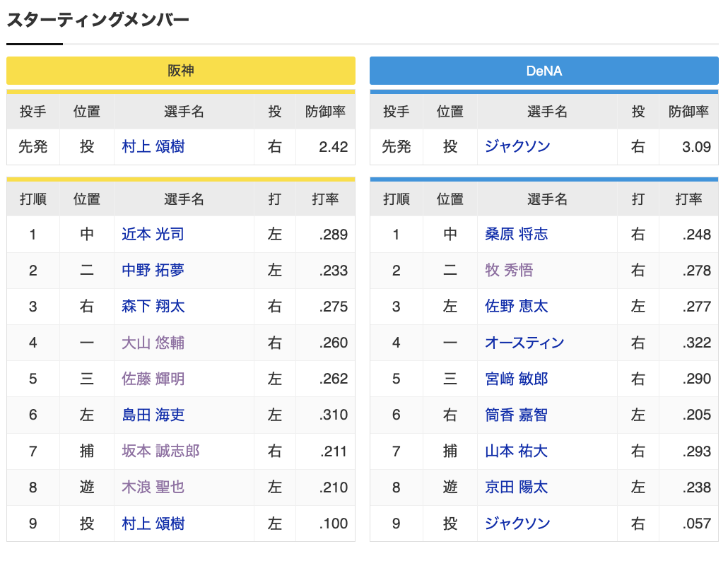Open 山本 祐大 player link
Screen dimensions: 728x568
[x=516, y=451]
